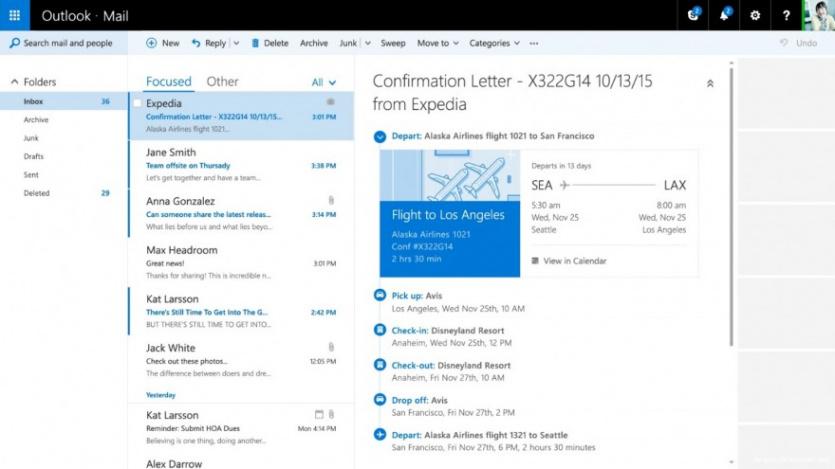
Task: Open the app launcher waffle icon
Action: pyautogui.click(x=14, y=16)
